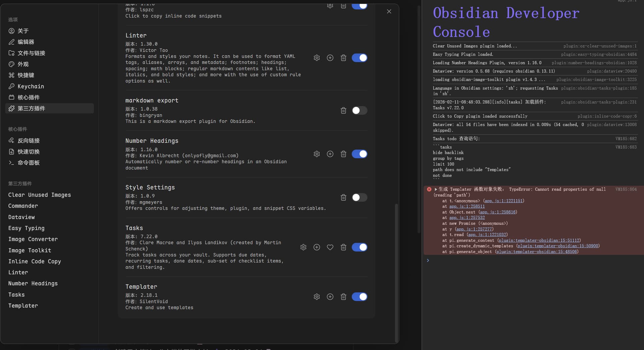
Task: Uninstall markdown export via trash icon
Action: [343, 111]
